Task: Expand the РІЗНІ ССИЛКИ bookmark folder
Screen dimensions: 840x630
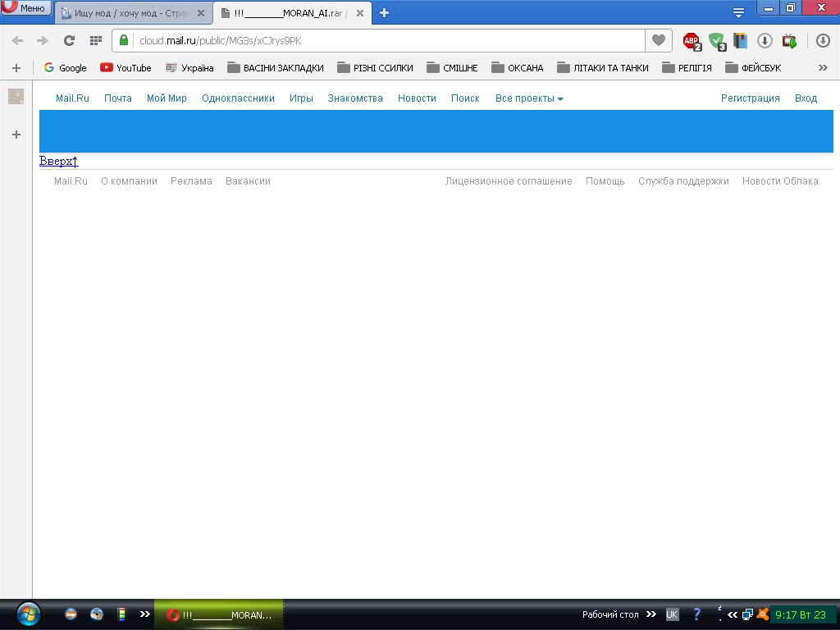Action: (x=375, y=68)
